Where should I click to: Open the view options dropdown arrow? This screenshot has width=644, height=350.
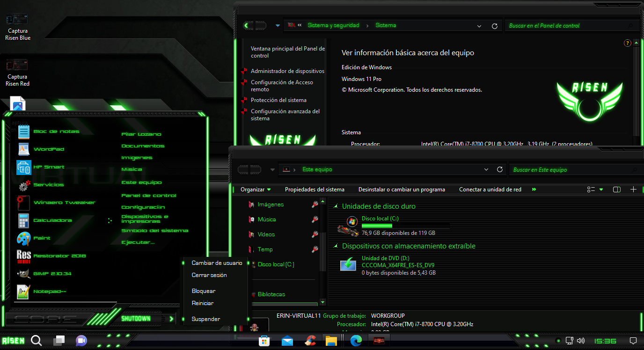(x=601, y=190)
